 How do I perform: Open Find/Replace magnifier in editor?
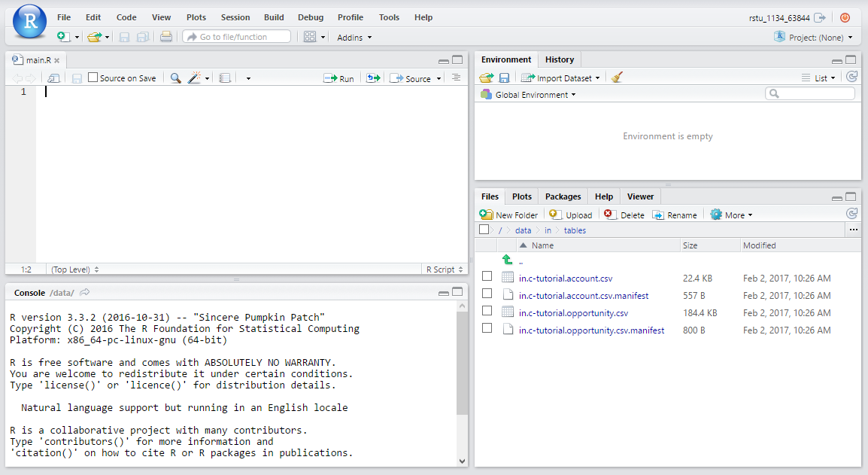pos(175,78)
